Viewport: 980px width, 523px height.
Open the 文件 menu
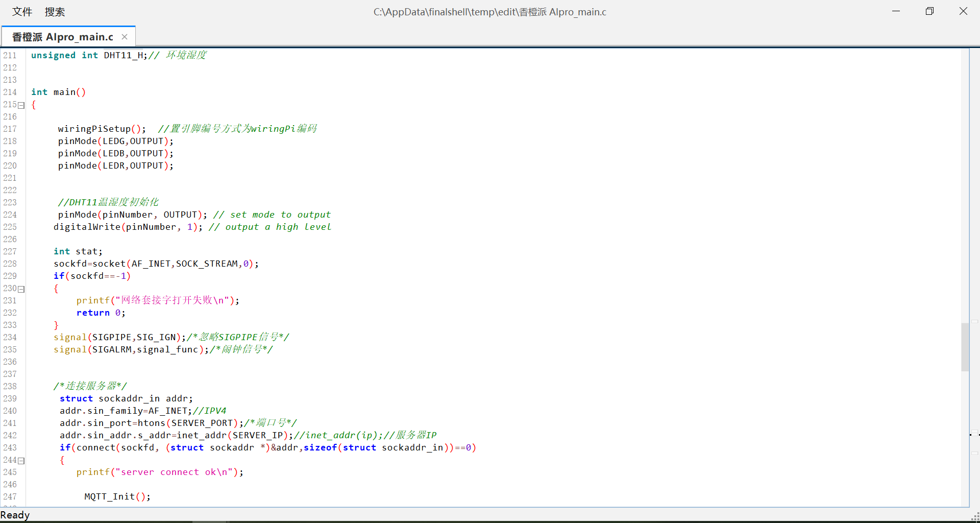tap(22, 12)
